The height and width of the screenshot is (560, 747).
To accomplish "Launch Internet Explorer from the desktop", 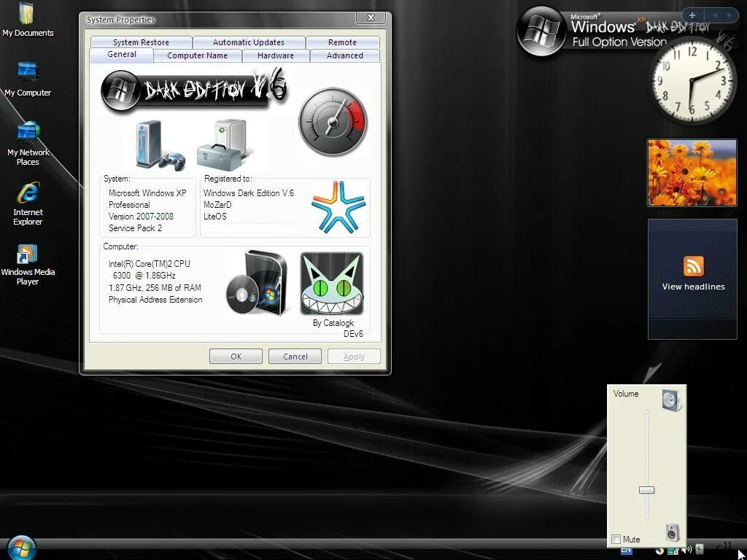I will point(28,203).
